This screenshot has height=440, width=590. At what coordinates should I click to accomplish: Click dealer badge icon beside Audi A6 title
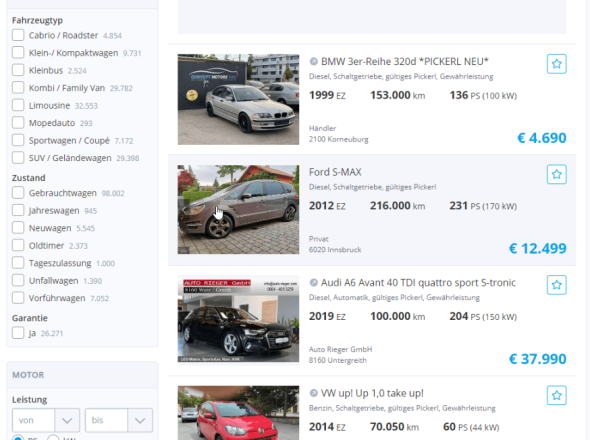tap(313, 283)
